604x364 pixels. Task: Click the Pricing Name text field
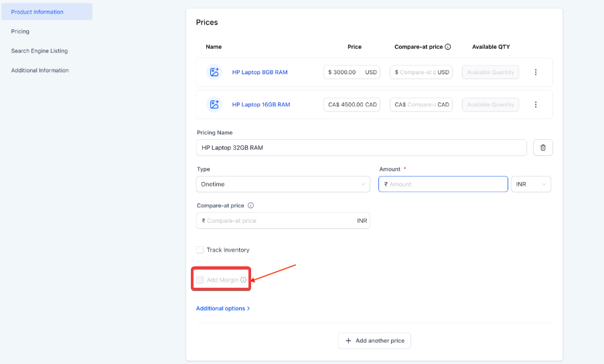click(362, 148)
